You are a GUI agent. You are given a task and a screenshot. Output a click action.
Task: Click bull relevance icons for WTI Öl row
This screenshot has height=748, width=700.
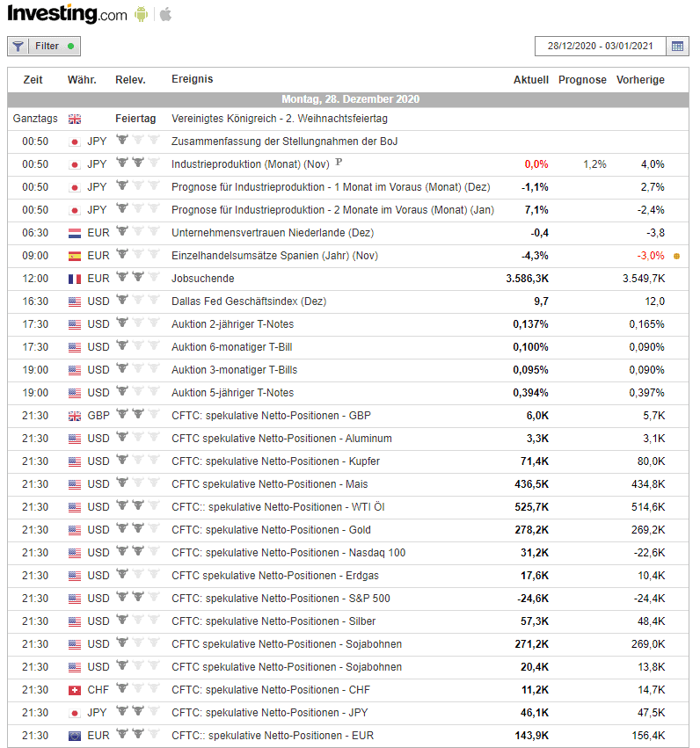coord(138,505)
